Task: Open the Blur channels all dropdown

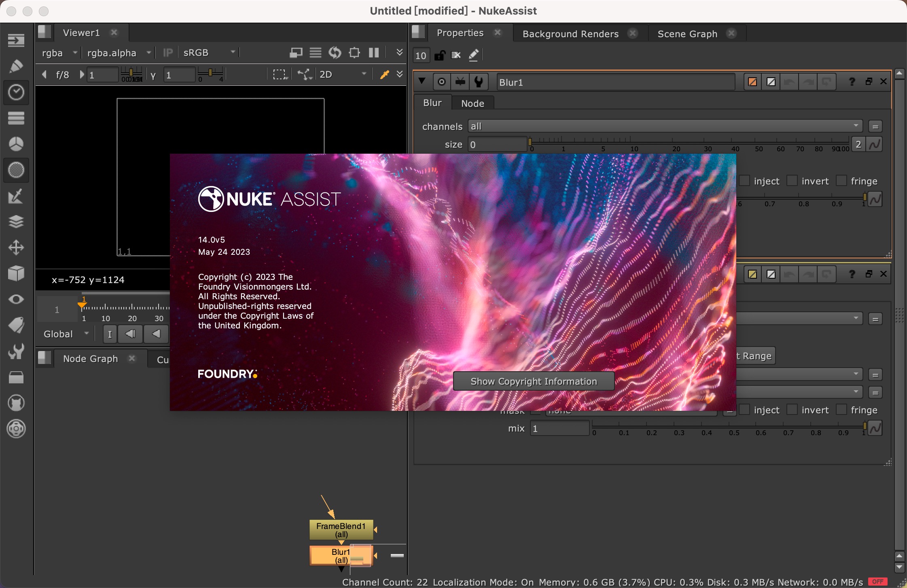Action: click(x=665, y=126)
